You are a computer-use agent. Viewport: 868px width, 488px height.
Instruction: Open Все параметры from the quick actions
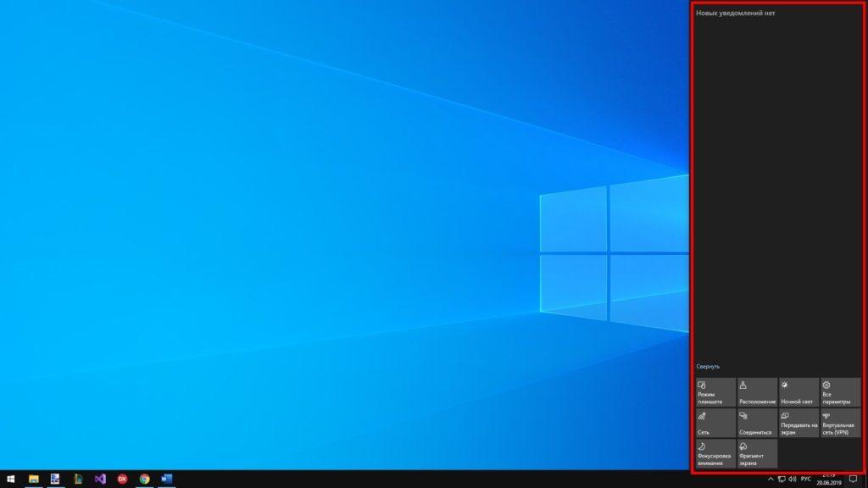click(x=837, y=391)
